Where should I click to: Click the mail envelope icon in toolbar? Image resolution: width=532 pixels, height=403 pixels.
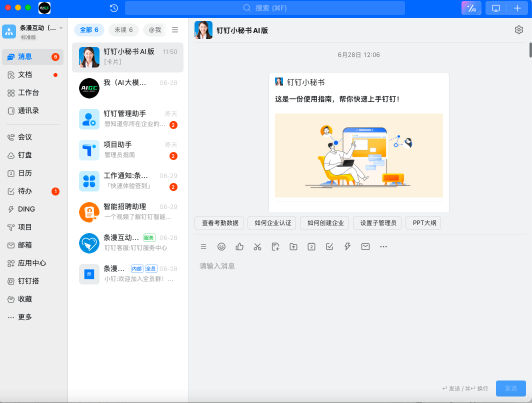[x=365, y=246]
